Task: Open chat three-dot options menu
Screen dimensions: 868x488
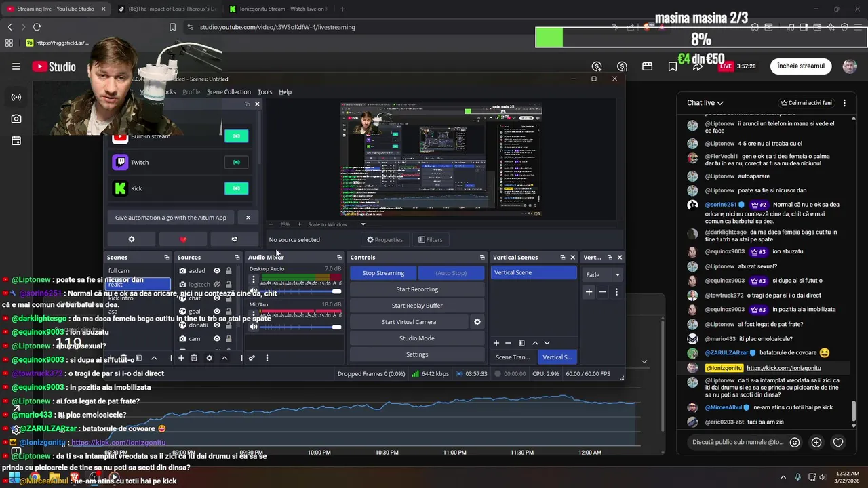Action: click(x=844, y=103)
